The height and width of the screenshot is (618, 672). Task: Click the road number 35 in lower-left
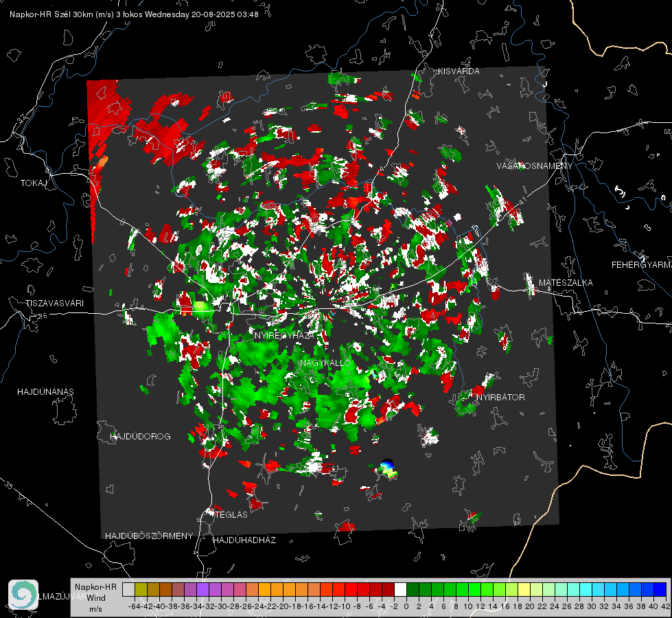[x=10, y=485]
